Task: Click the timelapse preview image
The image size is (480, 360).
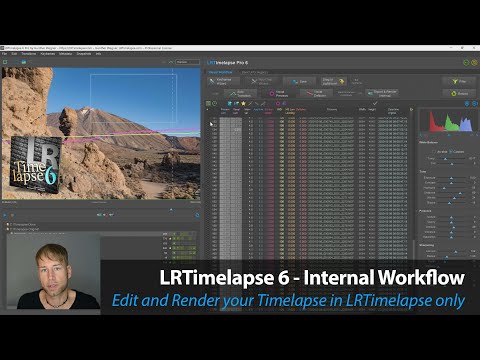Action: click(101, 133)
